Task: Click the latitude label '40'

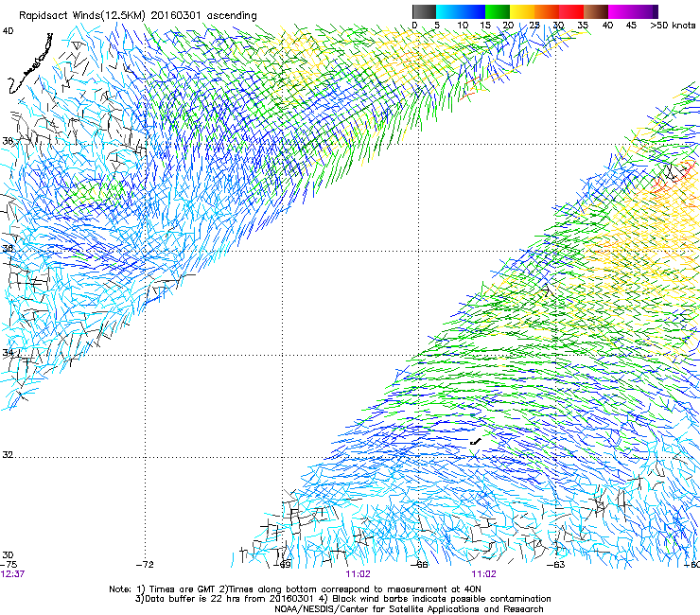Action: 8,31
